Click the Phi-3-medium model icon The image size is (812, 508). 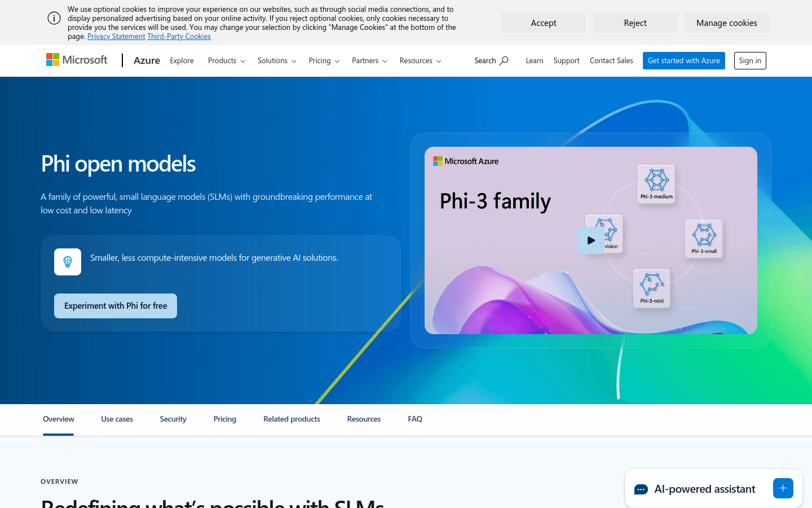coord(656,184)
